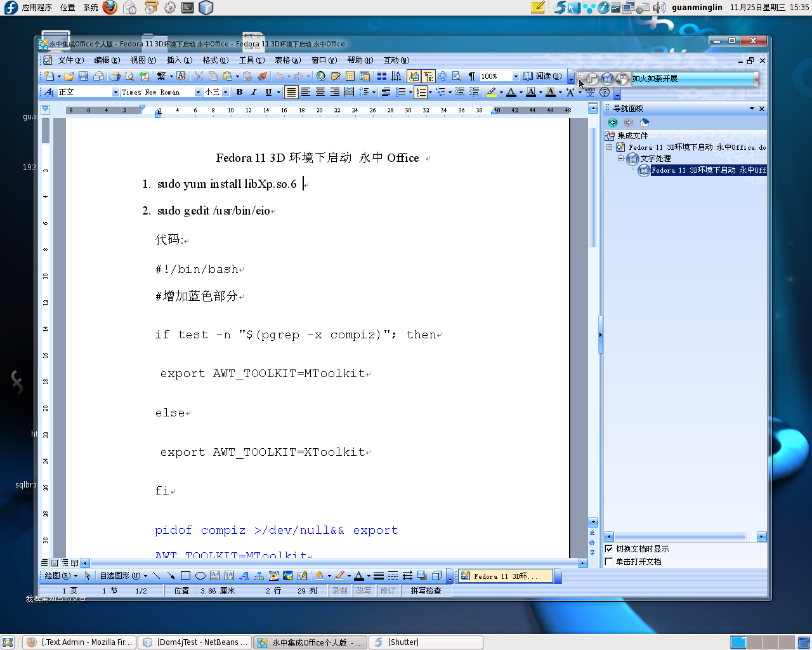Insert WordArt with the slanted A icon
This screenshot has height=650, width=812.
(244, 576)
